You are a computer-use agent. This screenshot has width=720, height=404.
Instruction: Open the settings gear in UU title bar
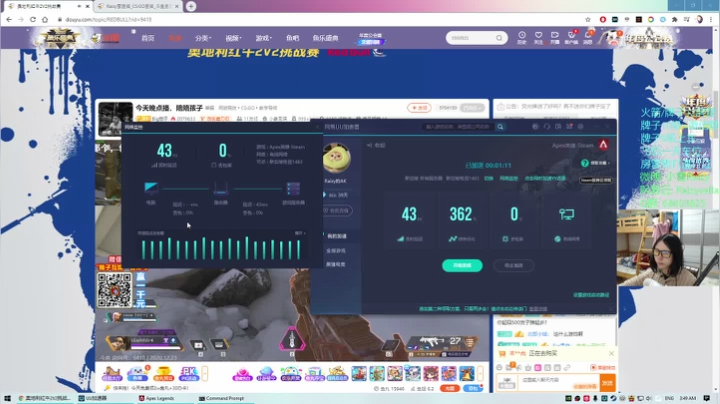click(x=581, y=126)
